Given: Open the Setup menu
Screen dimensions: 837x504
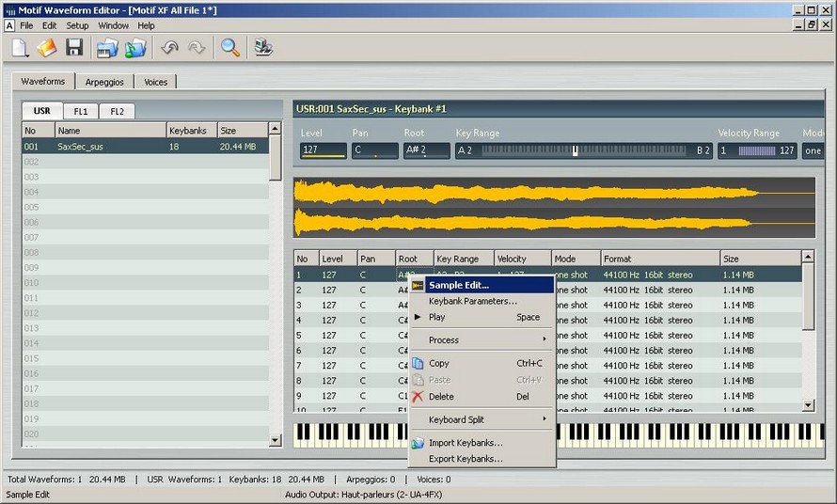Looking at the screenshot, I should pyautogui.click(x=77, y=25).
